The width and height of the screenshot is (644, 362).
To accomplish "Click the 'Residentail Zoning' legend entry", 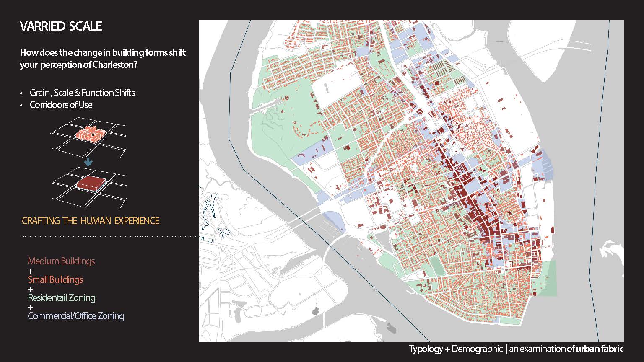I will [x=62, y=298].
